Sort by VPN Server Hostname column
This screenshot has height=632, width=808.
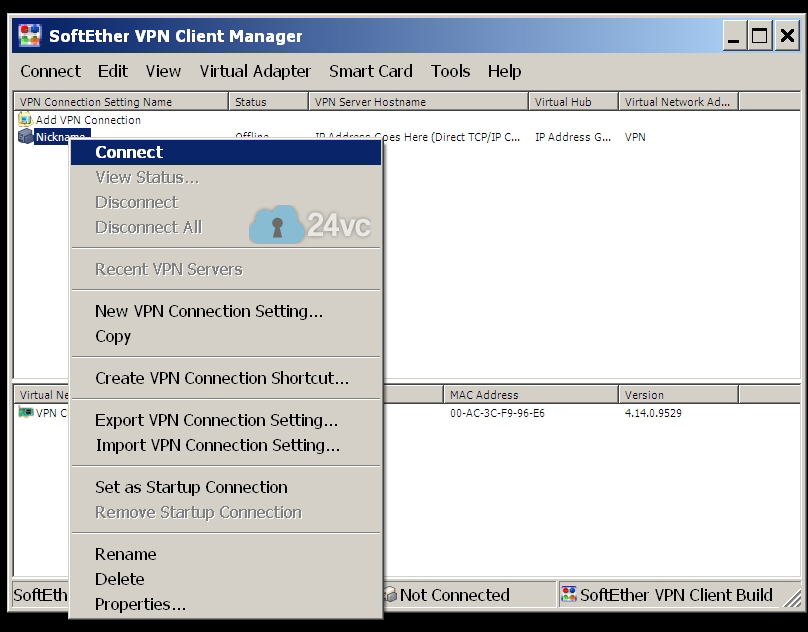(418, 102)
